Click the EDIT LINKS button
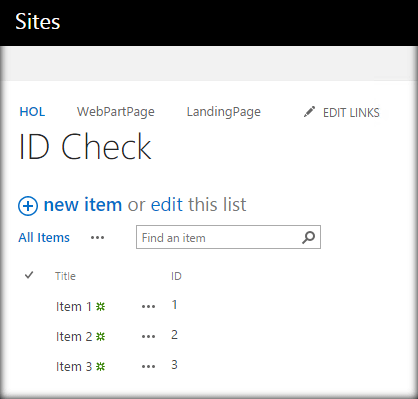418x399 pixels. 351,113
